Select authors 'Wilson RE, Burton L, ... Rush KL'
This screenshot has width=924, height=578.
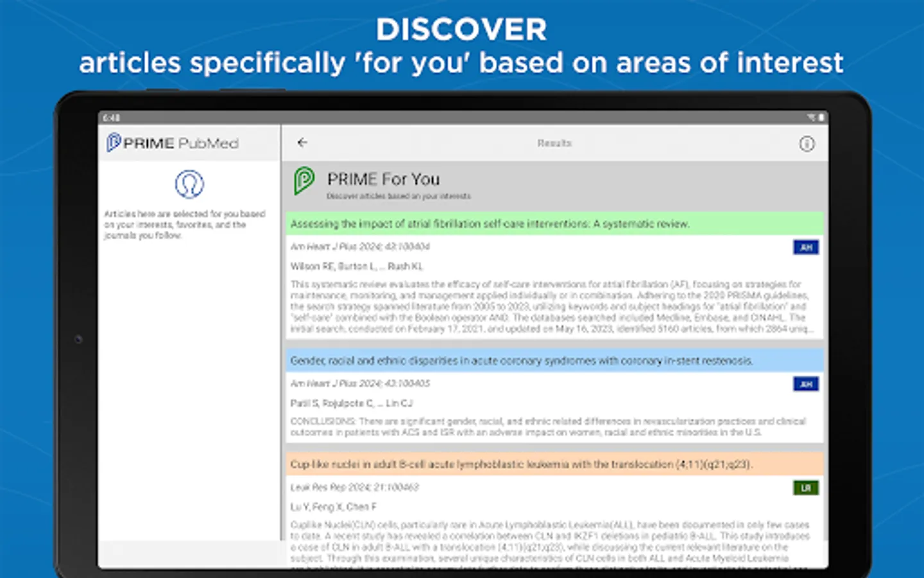pyautogui.click(x=357, y=266)
